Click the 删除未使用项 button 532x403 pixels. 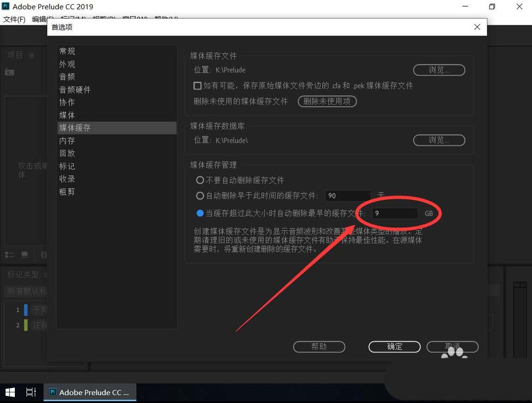point(327,101)
